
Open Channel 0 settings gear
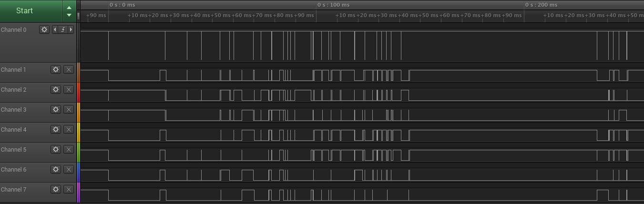click(x=44, y=29)
